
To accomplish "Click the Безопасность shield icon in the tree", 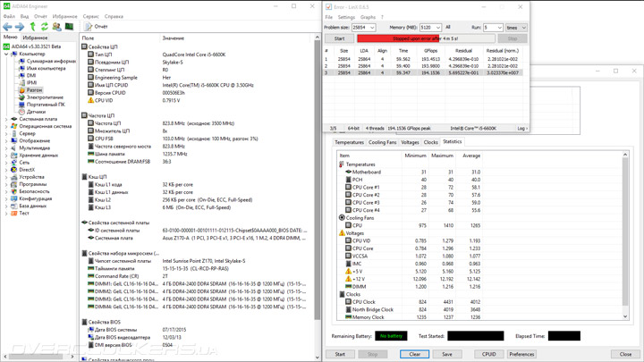I will [14, 191].
